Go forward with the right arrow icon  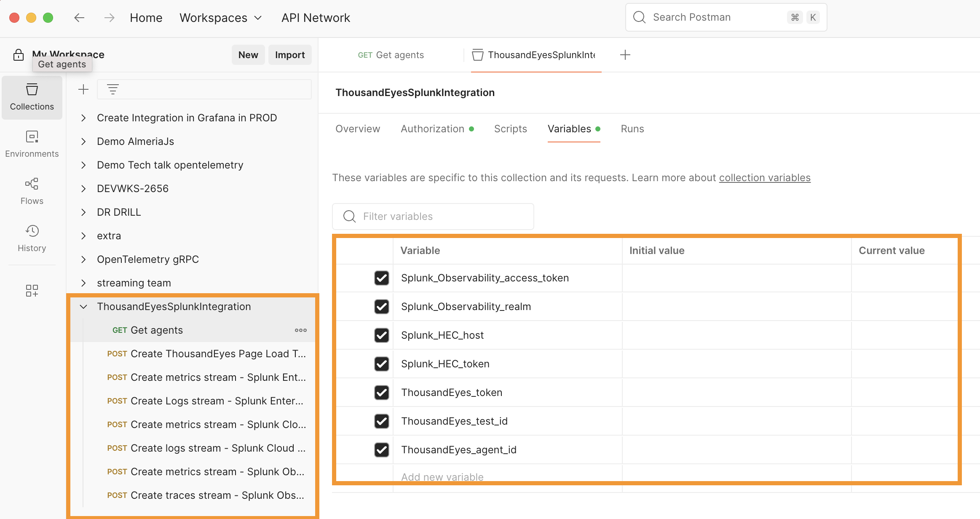point(110,18)
